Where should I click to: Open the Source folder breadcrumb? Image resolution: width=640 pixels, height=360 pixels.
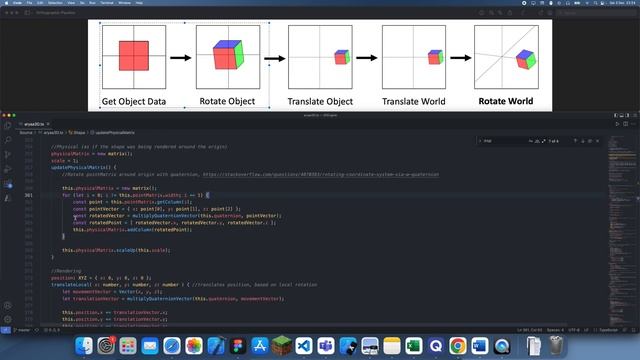coord(26,133)
